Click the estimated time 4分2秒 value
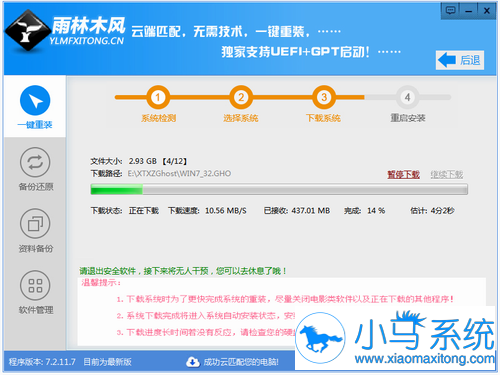 (442, 211)
